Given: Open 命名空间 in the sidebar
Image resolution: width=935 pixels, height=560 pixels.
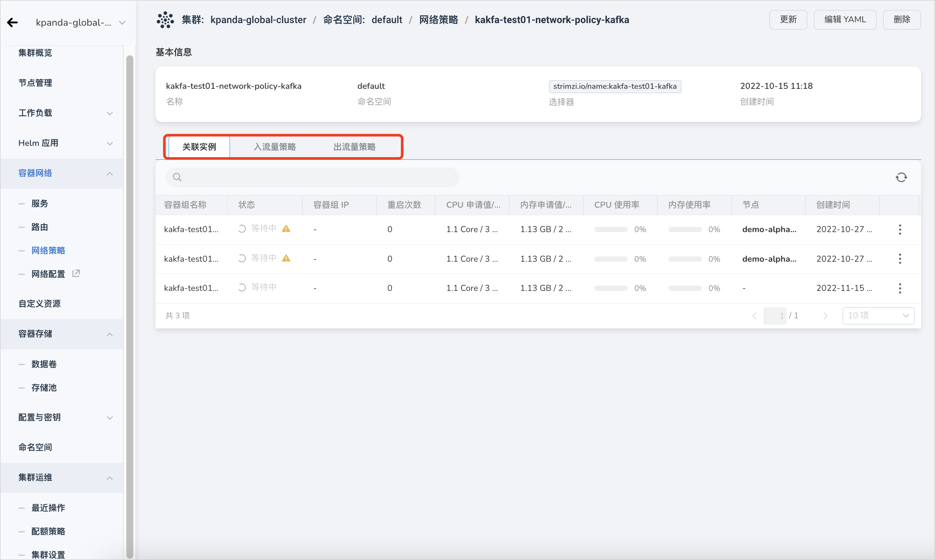Looking at the screenshot, I should point(35,448).
